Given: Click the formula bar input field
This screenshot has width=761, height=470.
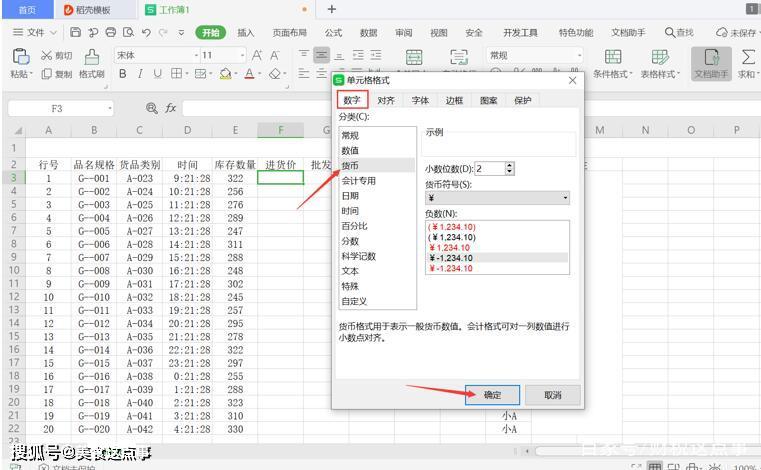Looking at the screenshot, I should 257,108.
